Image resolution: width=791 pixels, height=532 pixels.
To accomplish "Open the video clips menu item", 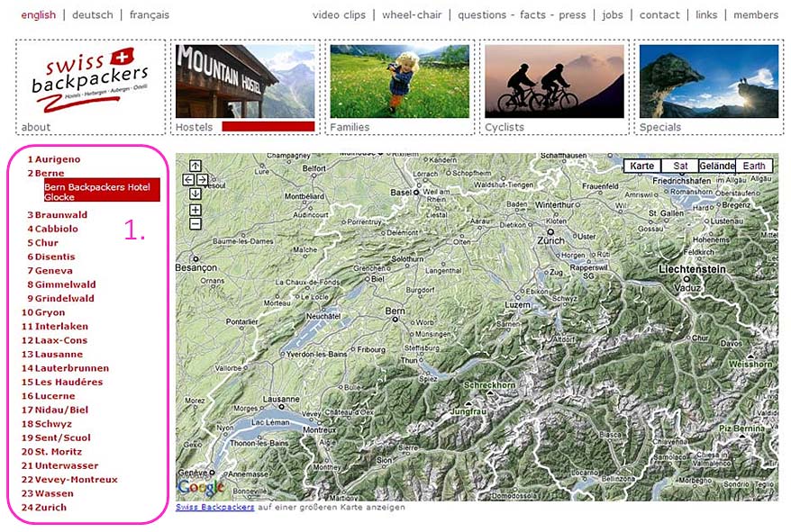I will (x=339, y=15).
